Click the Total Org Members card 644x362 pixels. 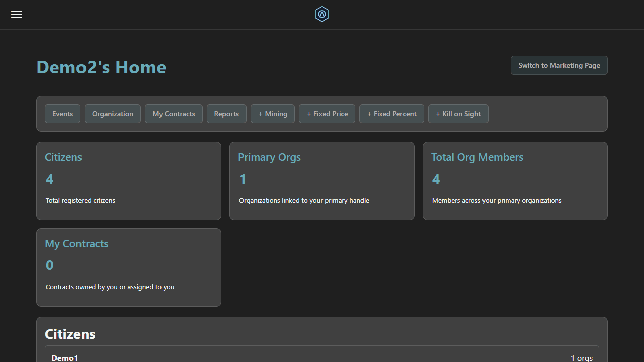[x=515, y=180]
